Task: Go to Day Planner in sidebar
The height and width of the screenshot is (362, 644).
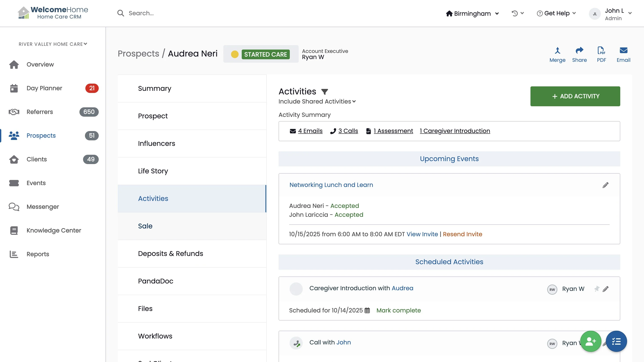Action: [x=44, y=88]
